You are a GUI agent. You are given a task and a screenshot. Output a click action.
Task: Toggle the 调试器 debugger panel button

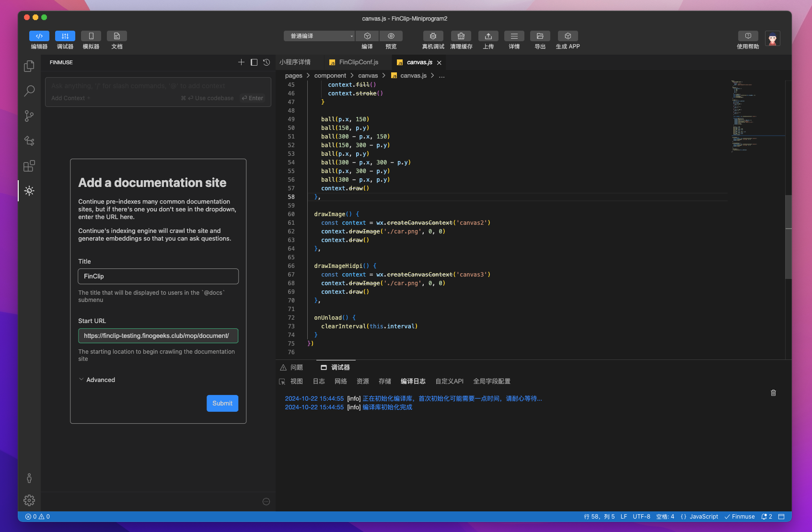[x=65, y=36]
